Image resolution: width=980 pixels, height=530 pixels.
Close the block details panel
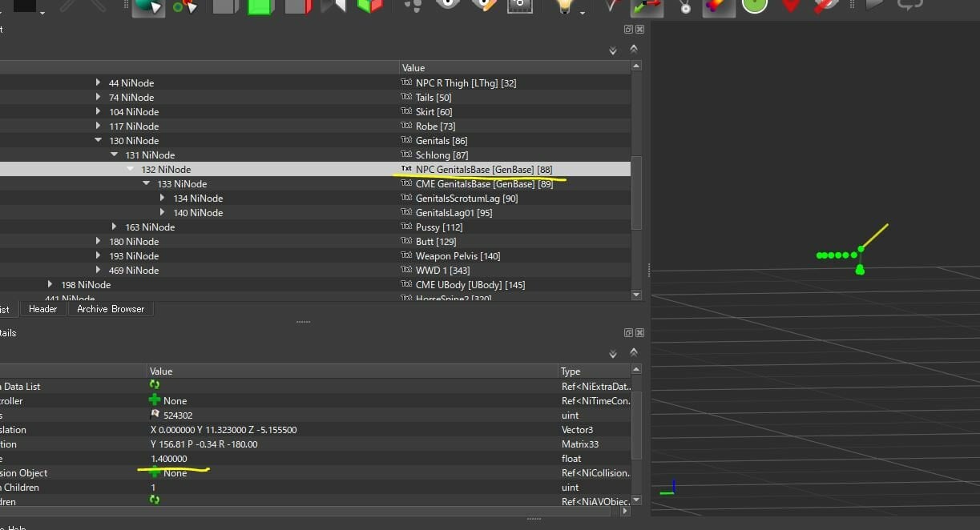pyautogui.click(x=639, y=332)
